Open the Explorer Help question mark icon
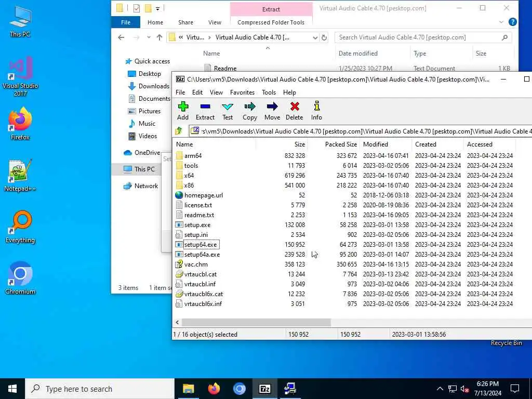 [x=513, y=22]
